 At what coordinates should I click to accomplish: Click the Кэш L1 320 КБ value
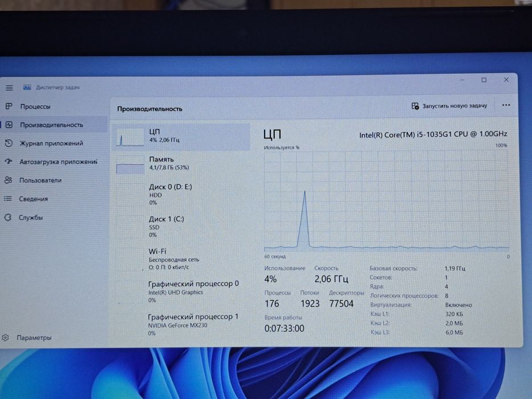tap(454, 314)
